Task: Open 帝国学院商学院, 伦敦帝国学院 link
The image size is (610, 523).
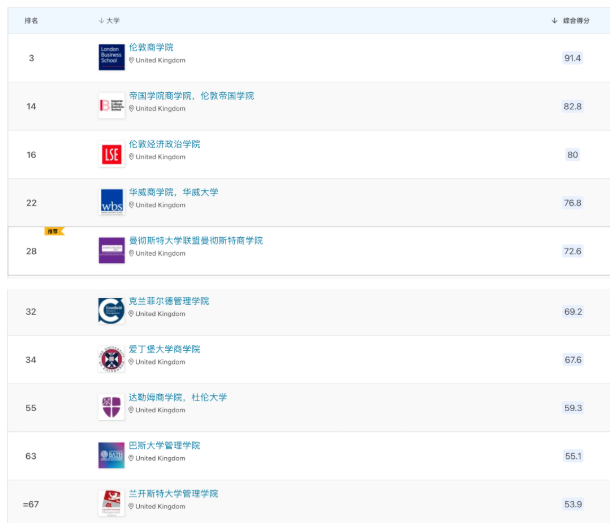Action: click(x=191, y=96)
